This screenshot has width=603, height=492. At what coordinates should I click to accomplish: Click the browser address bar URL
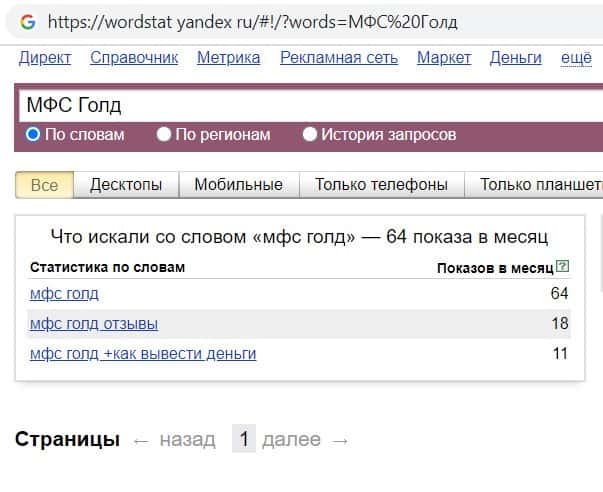coord(252,21)
